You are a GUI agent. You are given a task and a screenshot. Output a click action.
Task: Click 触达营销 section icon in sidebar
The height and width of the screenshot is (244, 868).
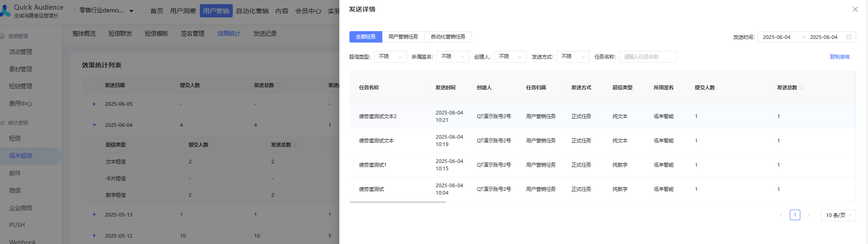click(x=2, y=123)
